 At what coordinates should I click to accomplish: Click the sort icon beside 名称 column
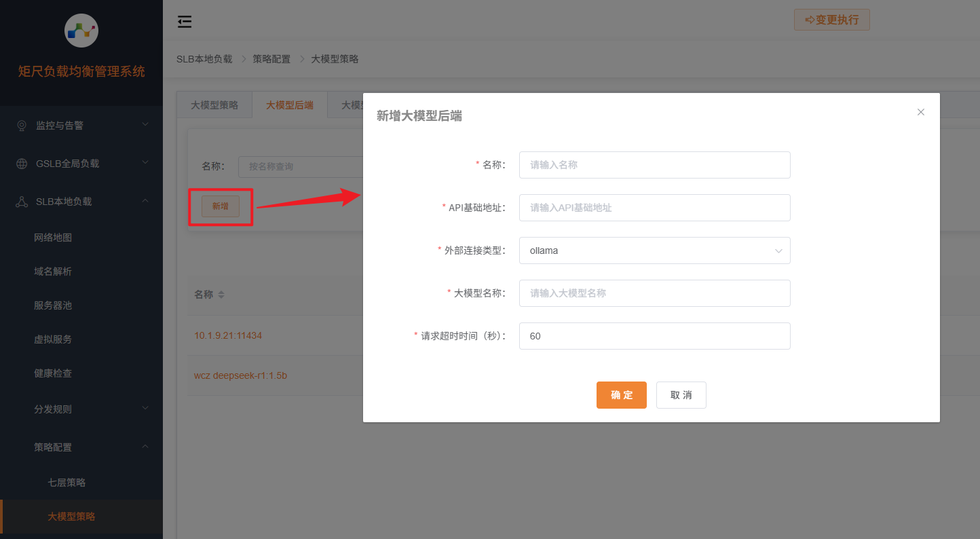pyautogui.click(x=223, y=294)
